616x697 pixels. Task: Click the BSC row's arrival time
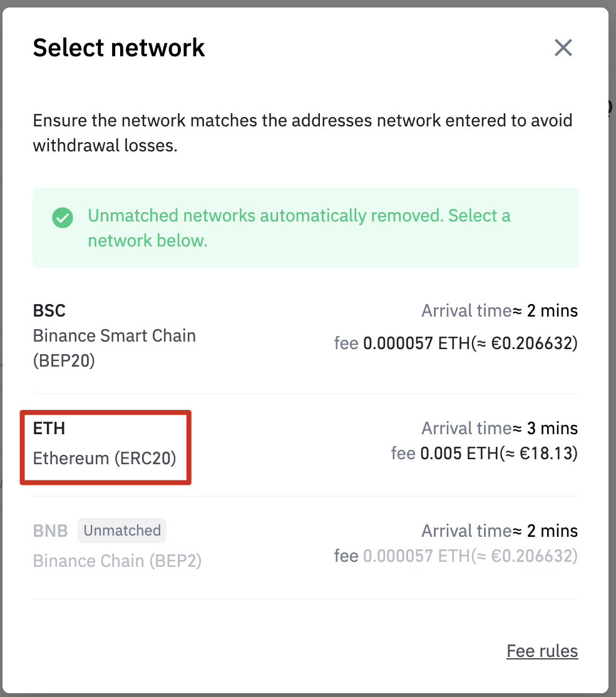coord(500,310)
